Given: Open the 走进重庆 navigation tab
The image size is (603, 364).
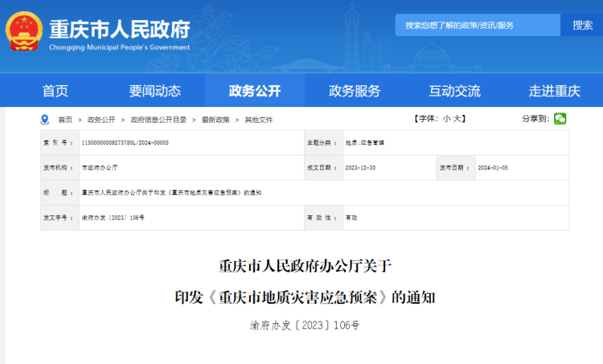Looking at the screenshot, I should click(x=554, y=91).
